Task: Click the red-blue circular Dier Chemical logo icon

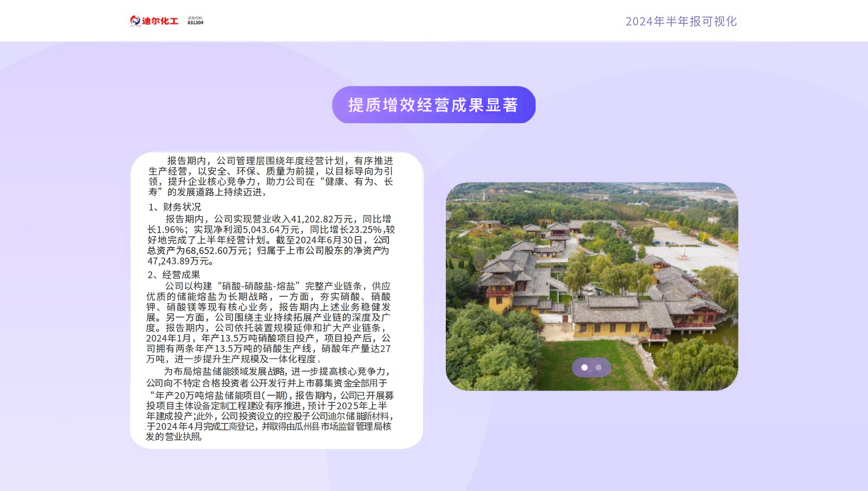Action: (x=135, y=21)
